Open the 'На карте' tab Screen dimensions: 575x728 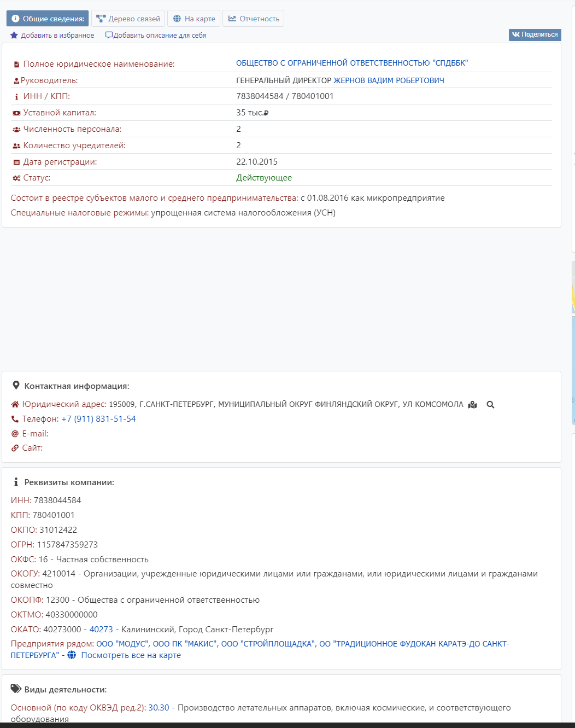194,19
